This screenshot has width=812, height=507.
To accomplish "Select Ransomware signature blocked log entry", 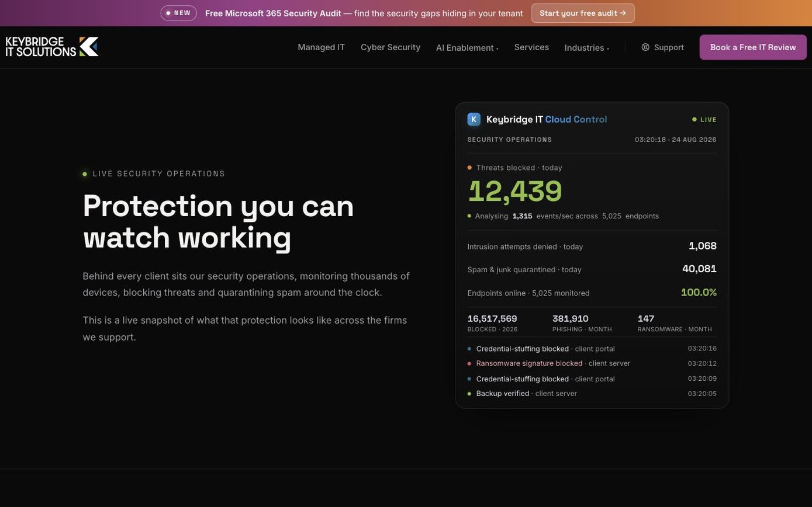I will click(592, 363).
